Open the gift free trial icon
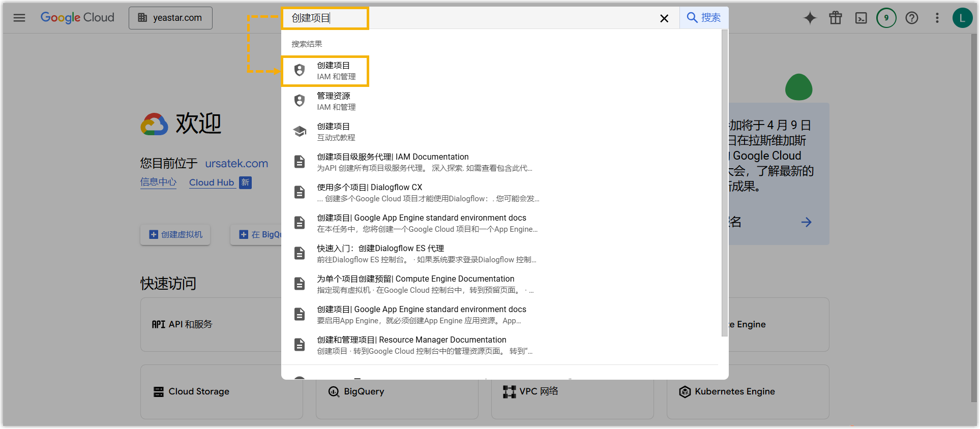This screenshot has width=980, height=429. point(835,18)
